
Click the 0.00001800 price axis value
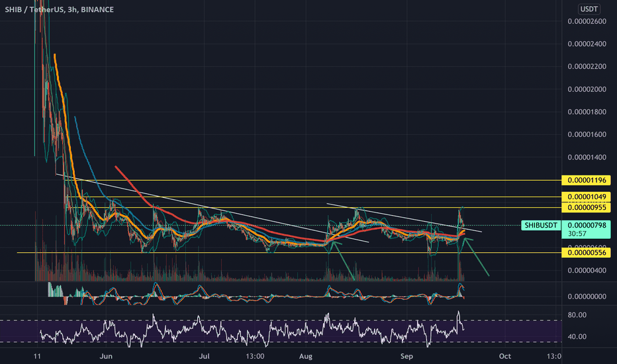587,112
